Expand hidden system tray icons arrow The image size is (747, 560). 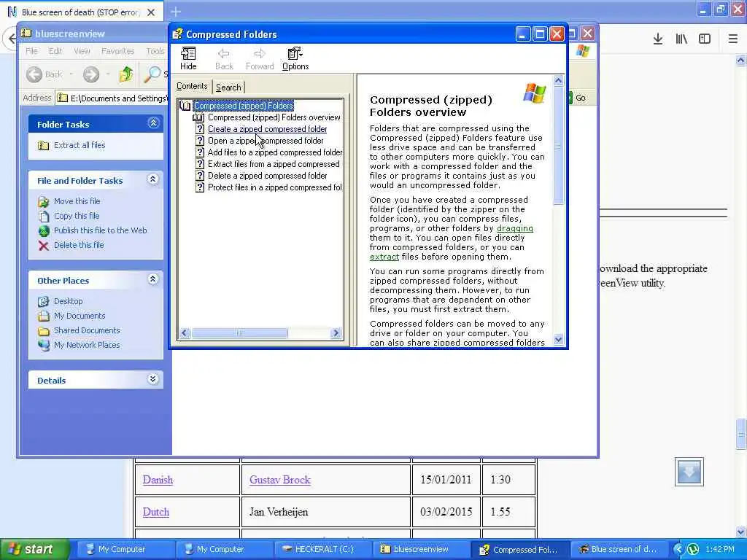pyautogui.click(x=679, y=549)
